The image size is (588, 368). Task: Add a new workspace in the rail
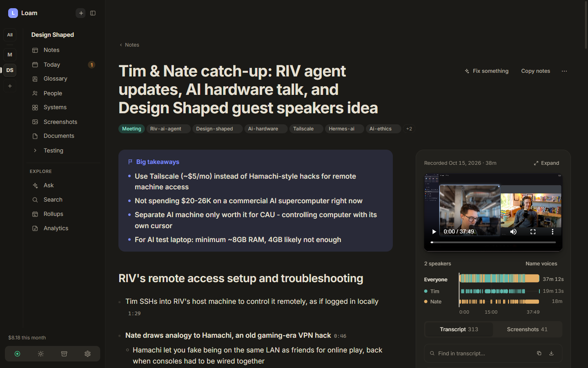[x=10, y=86]
